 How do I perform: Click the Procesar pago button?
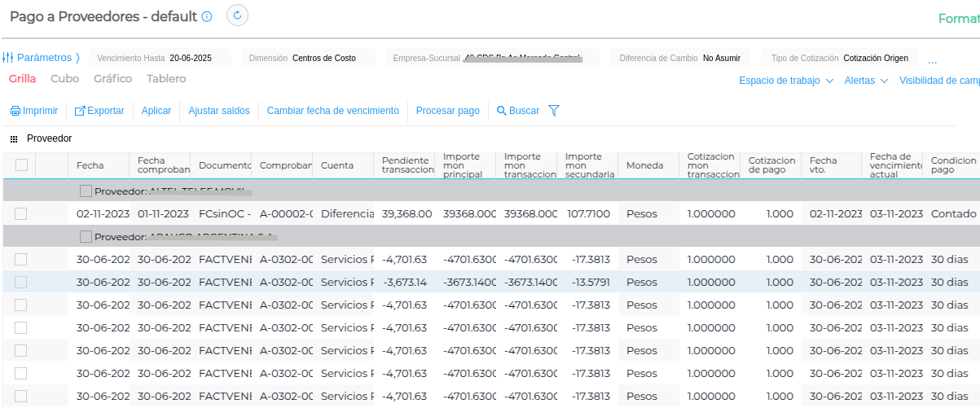447,111
